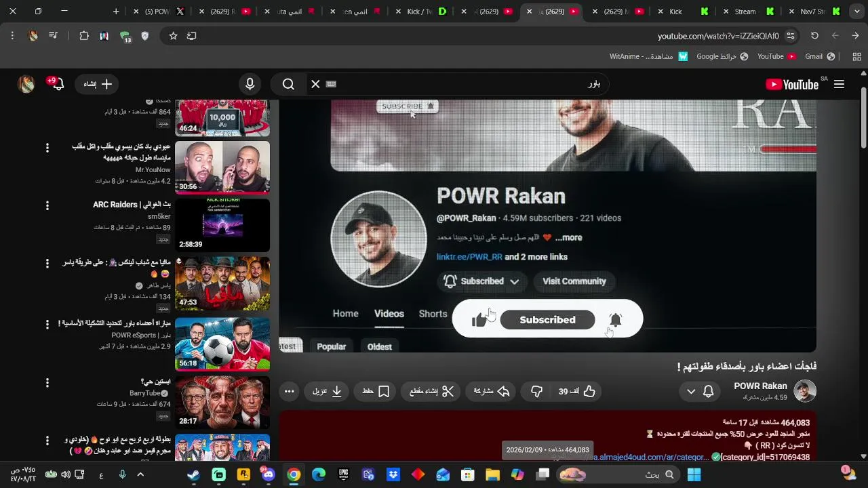Save the video to a playlist
The image size is (868, 488).
(x=376, y=391)
